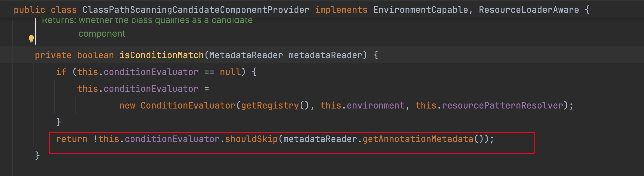Click the getRegistry method call
Viewport: 644px width, 176px height.
[270, 105]
